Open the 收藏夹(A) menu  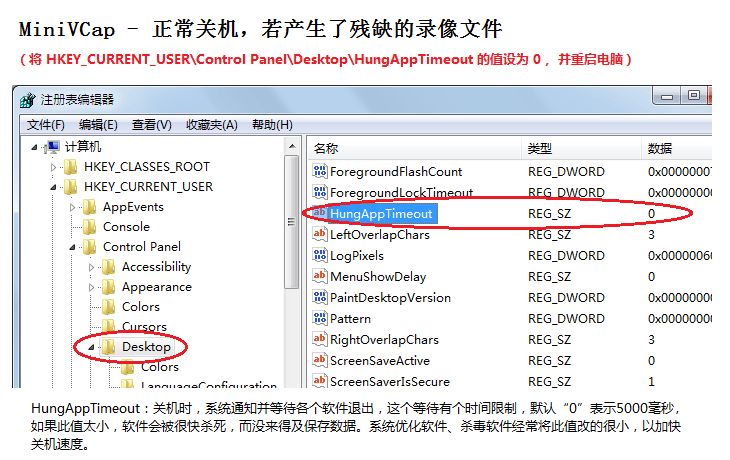coord(212,125)
